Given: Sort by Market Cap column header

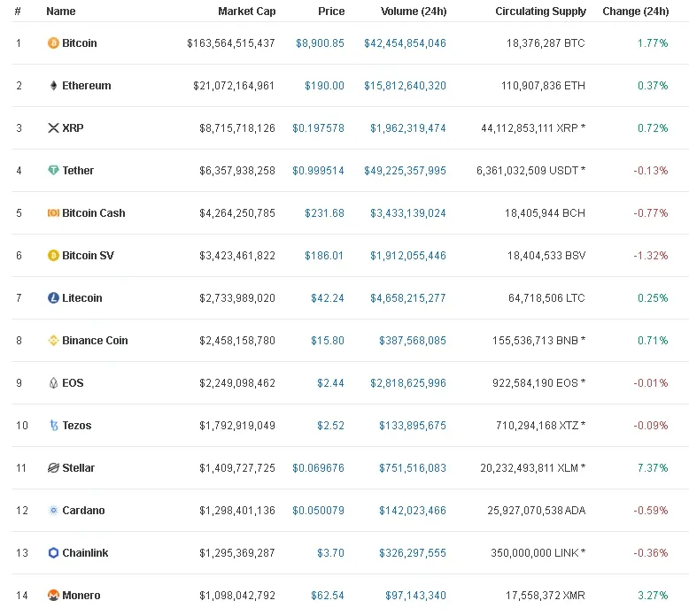Looking at the screenshot, I should click(x=246, y=12).
